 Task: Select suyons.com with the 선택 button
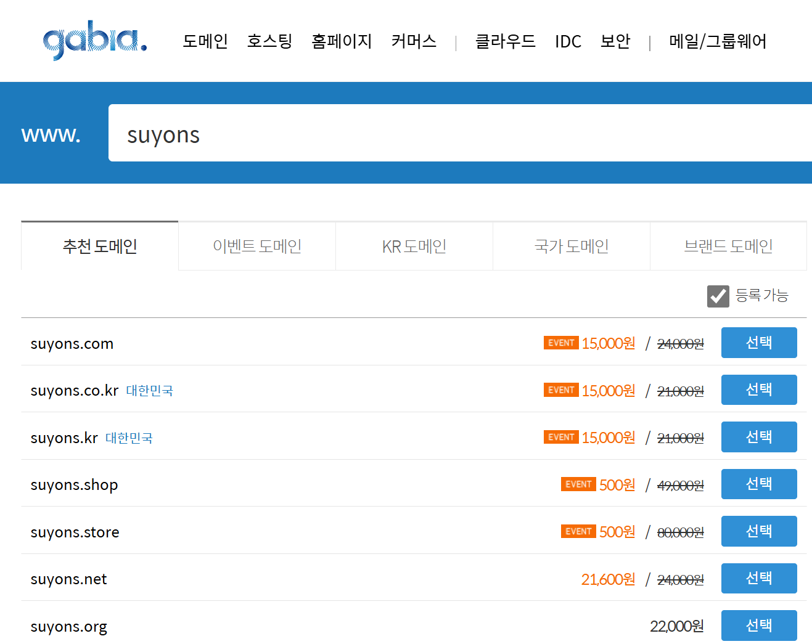[x=759, y=343]
